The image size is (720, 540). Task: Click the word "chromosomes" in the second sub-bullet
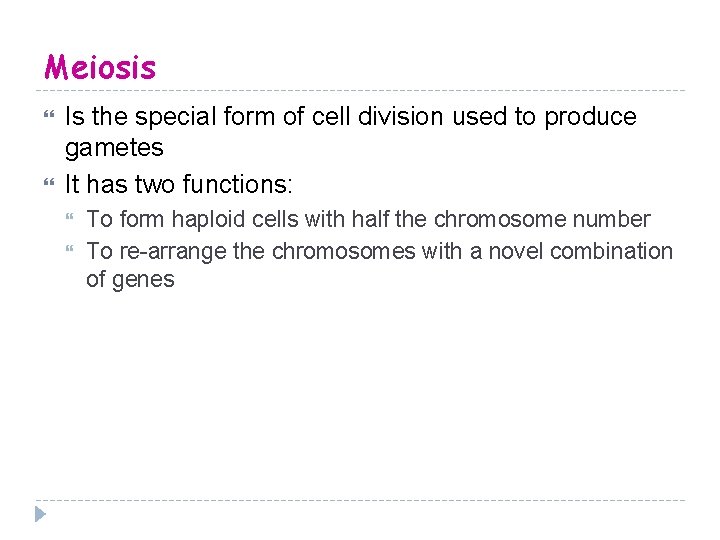pyautogui.click(x=343, y=251)
